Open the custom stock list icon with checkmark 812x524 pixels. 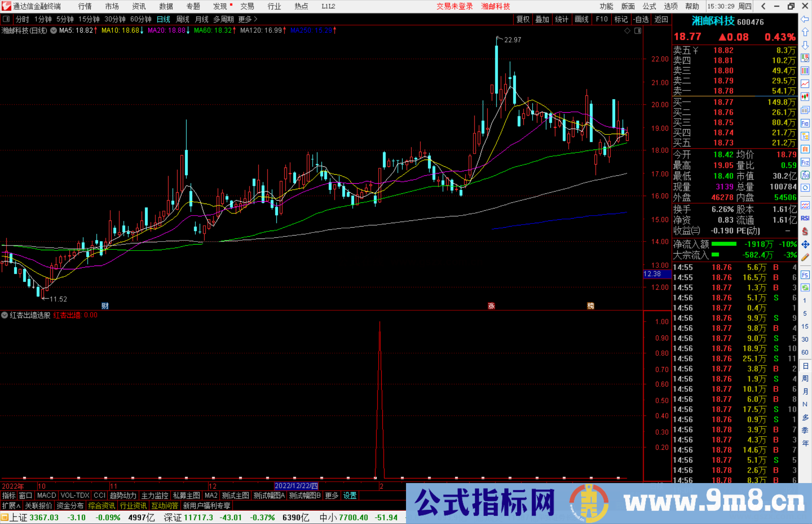[805, 58]
